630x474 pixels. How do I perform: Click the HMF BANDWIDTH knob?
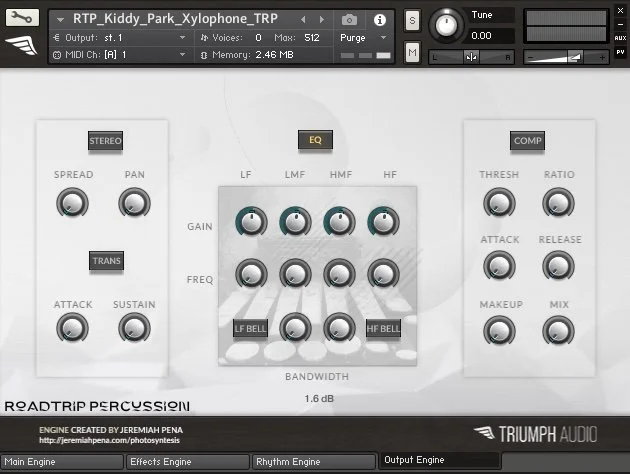point(340,328)
